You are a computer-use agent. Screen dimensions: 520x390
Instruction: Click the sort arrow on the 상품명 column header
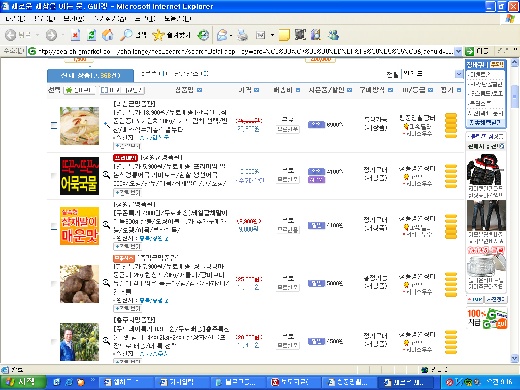pyautogui.click(x=199, y=90)
